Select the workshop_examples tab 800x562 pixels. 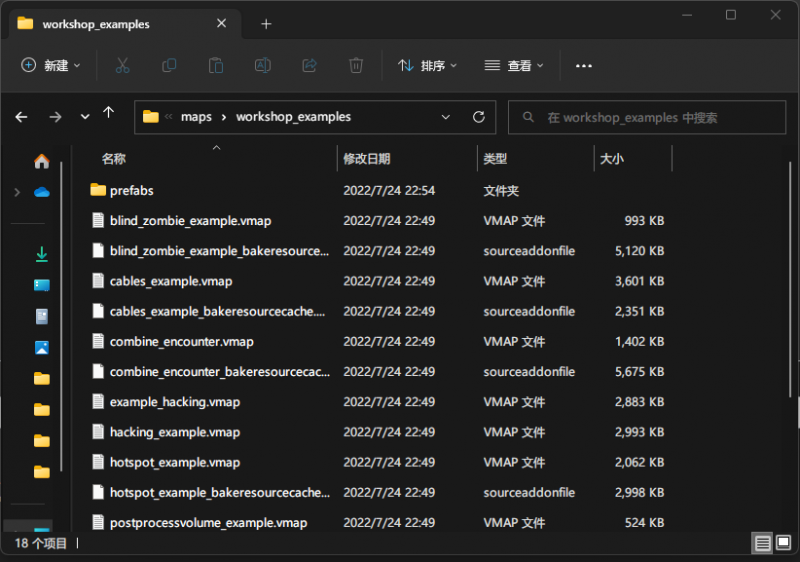coord(123,24)
